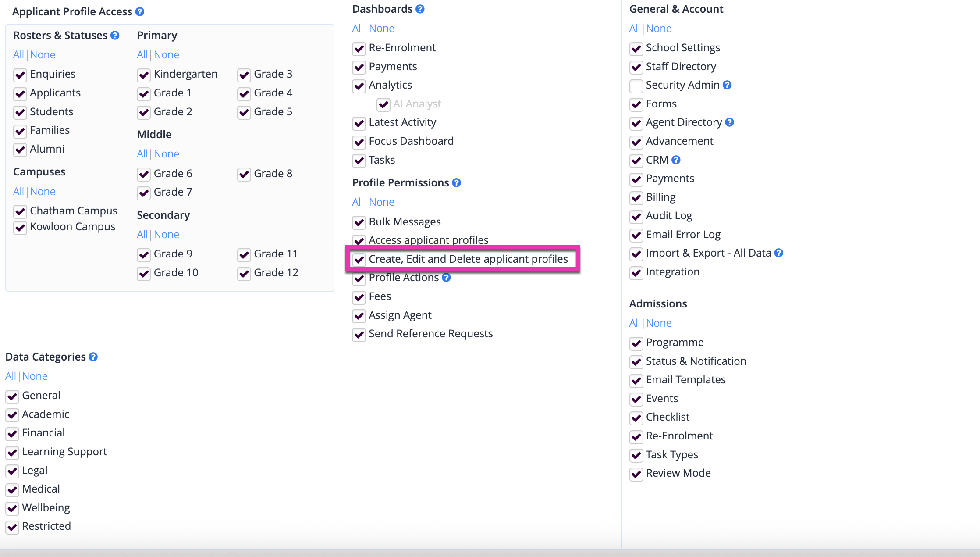This screenshot has width=980, height=557.
Task: Click None for Middle grades
Action: (x=167, y=154)
